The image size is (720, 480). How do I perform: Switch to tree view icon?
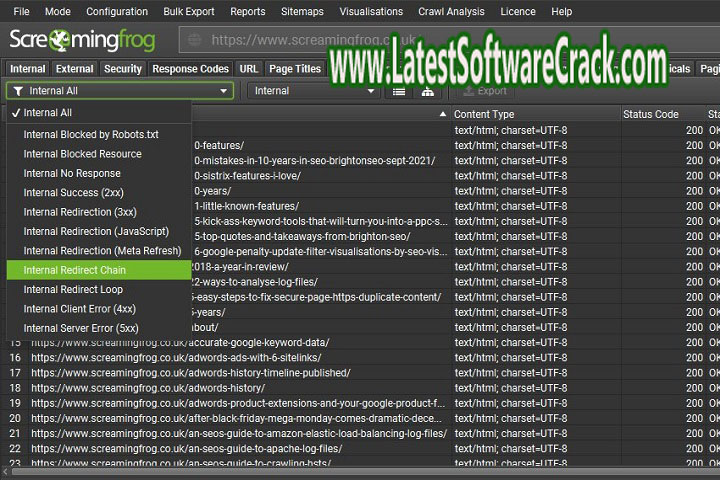[x=428, y=92]
